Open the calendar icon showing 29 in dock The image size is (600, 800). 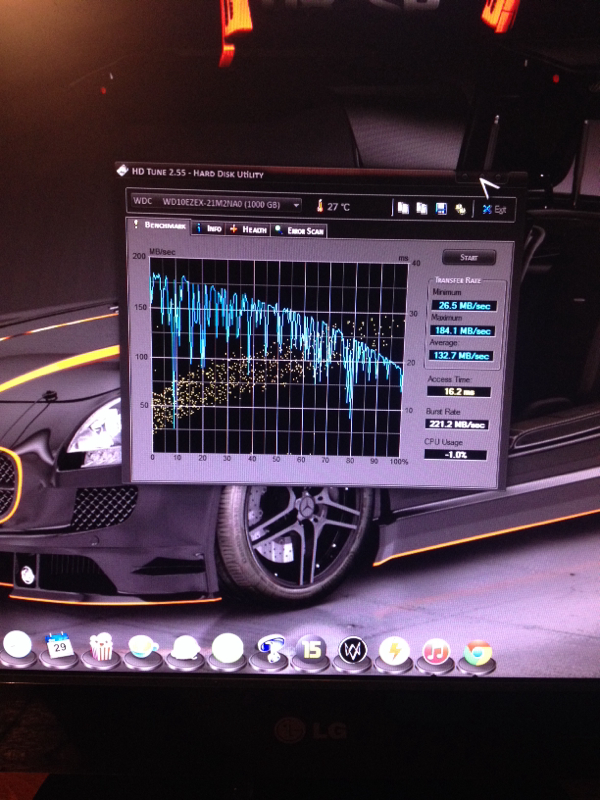point(59,646)
